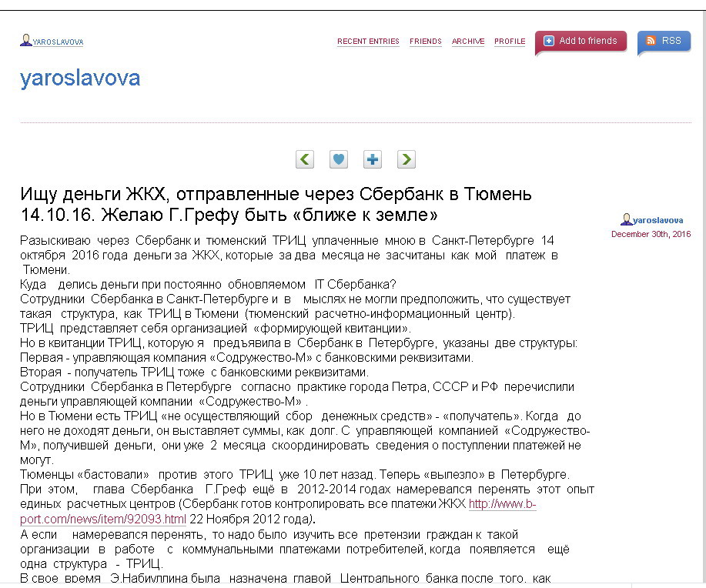
Task: Click the Add to friends button
Action: 581,41
